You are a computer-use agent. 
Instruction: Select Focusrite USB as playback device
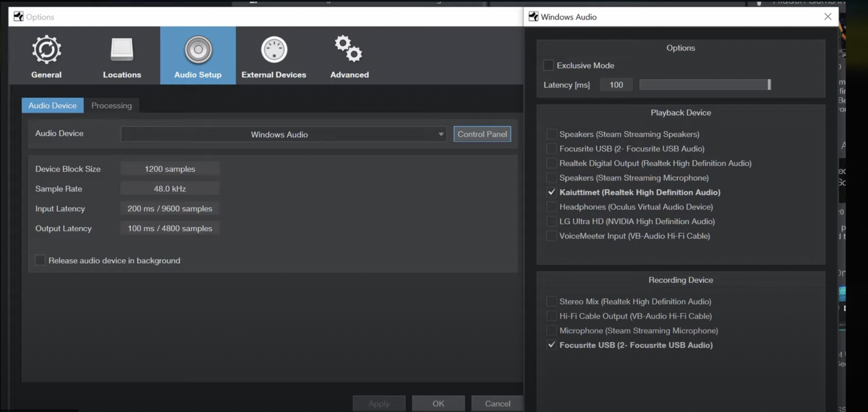tap(551, 149)
